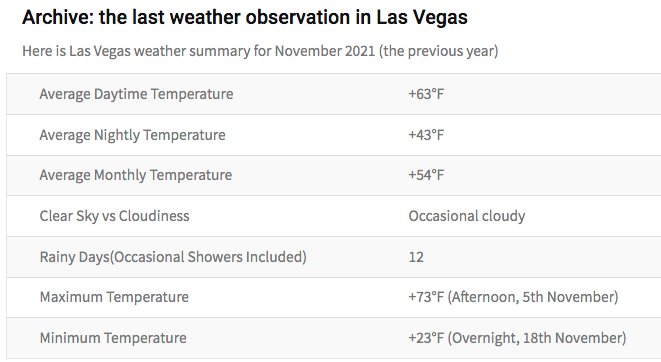
Task: Click the Maximum Temperature row label
Action: coord(114,297)
